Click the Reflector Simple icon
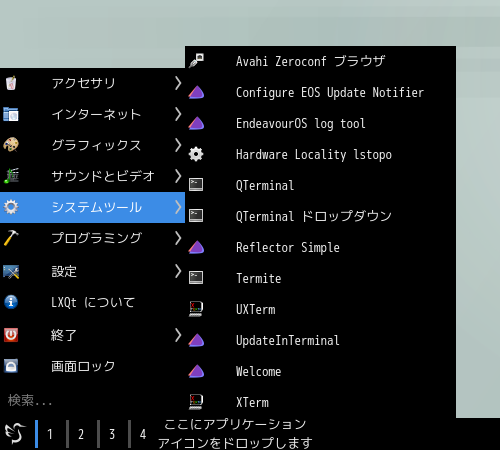The image size is (500, 450). click(196, 247)
